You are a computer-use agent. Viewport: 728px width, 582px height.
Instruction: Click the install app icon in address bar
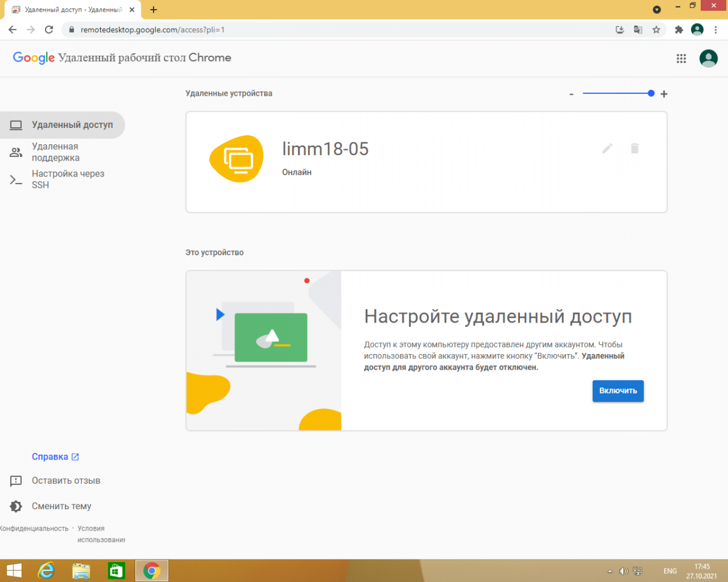point(619,29)
